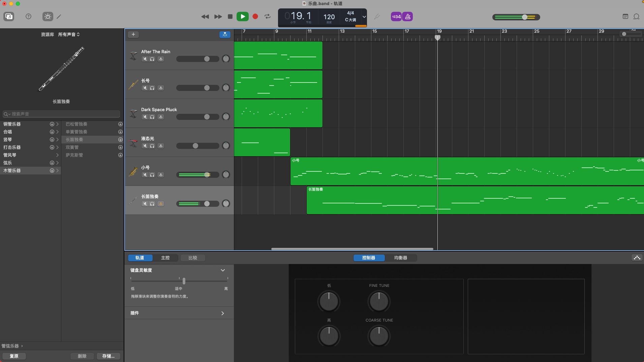Toggle the 1234 count-in button
This screenshot has height=362, width=644.
coord(396,17)
